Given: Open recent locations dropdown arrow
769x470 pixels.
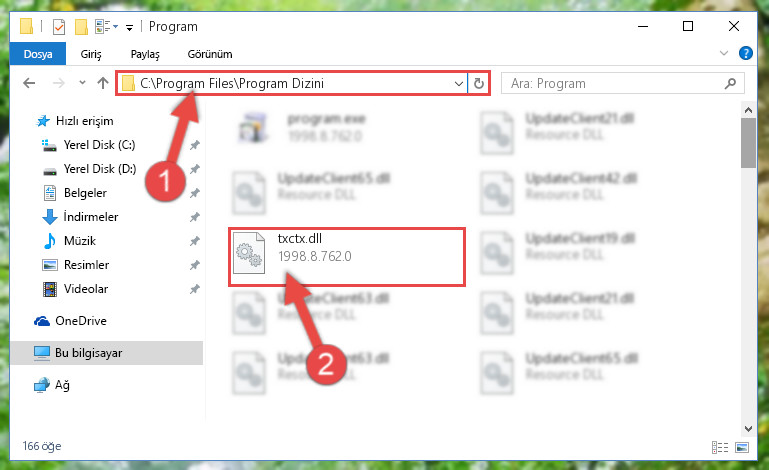Looking at the screenshot, I should [x=82, y=83].
